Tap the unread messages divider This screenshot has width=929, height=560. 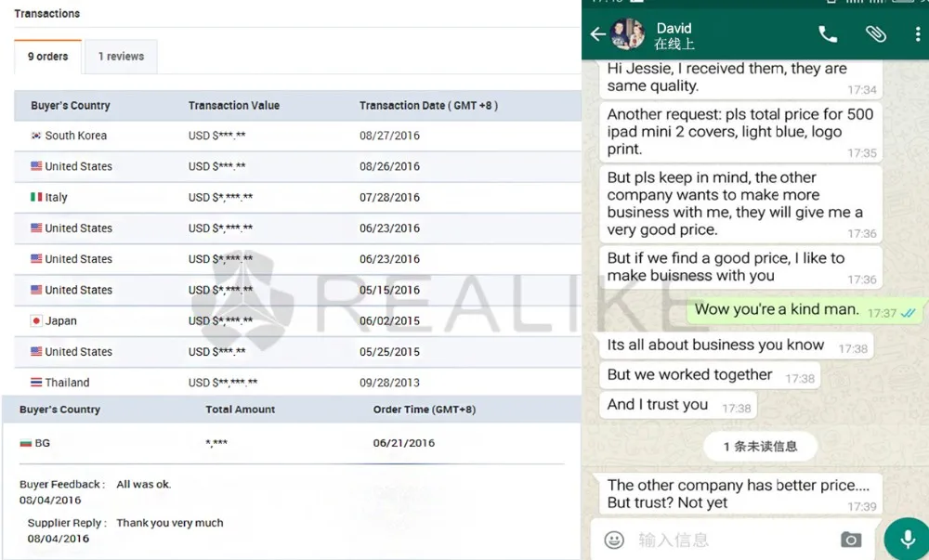pyautogui.click(x=760, y=446)
